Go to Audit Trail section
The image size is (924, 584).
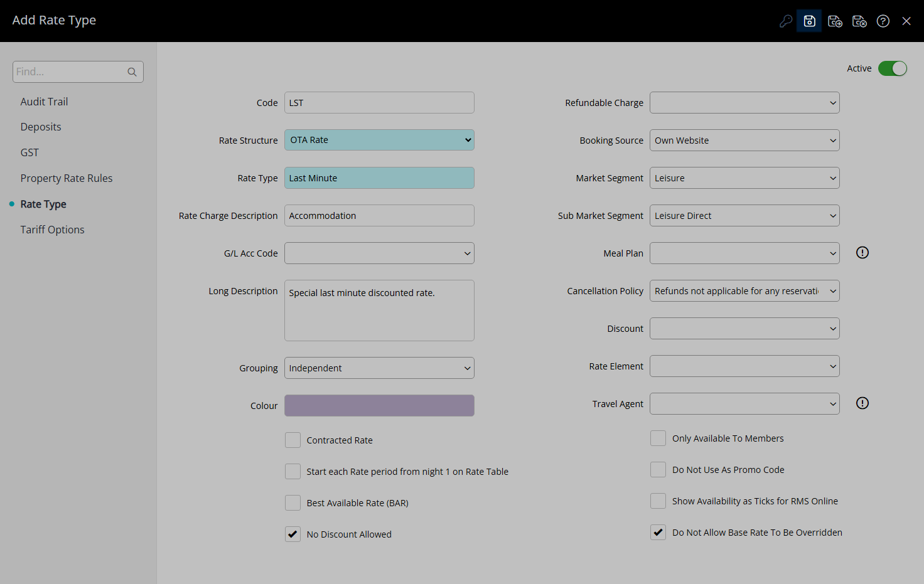pos(44,102)
